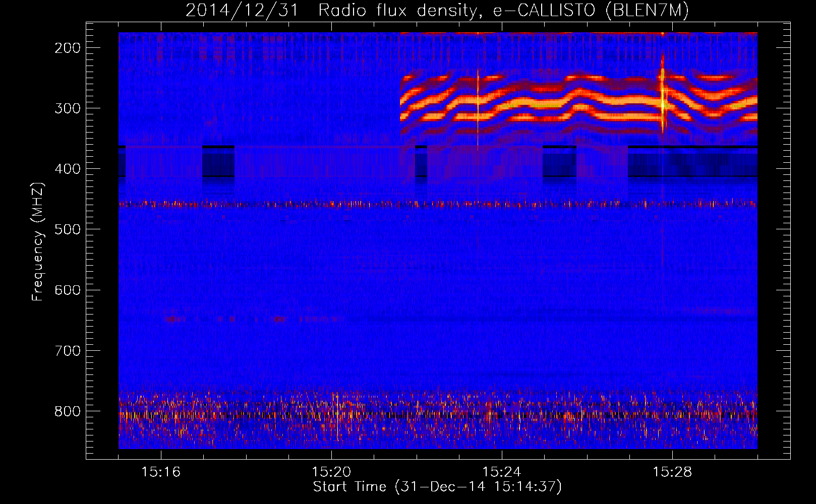Click the 15:20 time tick label
The image size is (816, 504).
(x=331, y=472)
